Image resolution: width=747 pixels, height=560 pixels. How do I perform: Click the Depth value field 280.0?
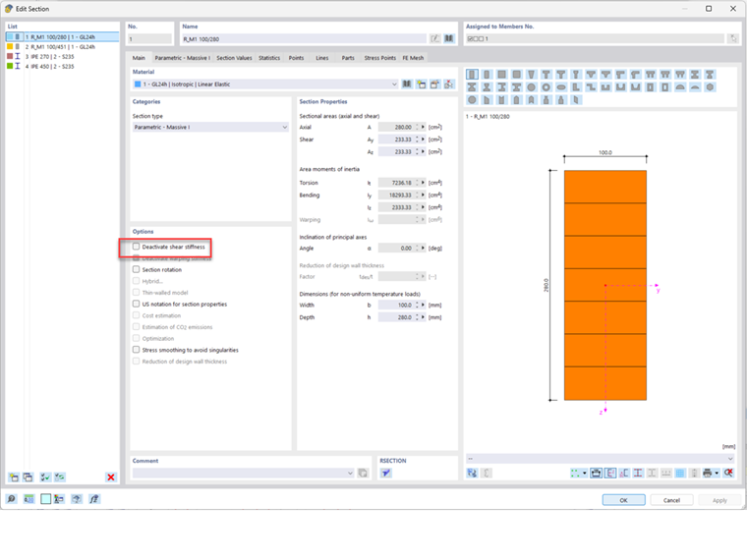396,317
